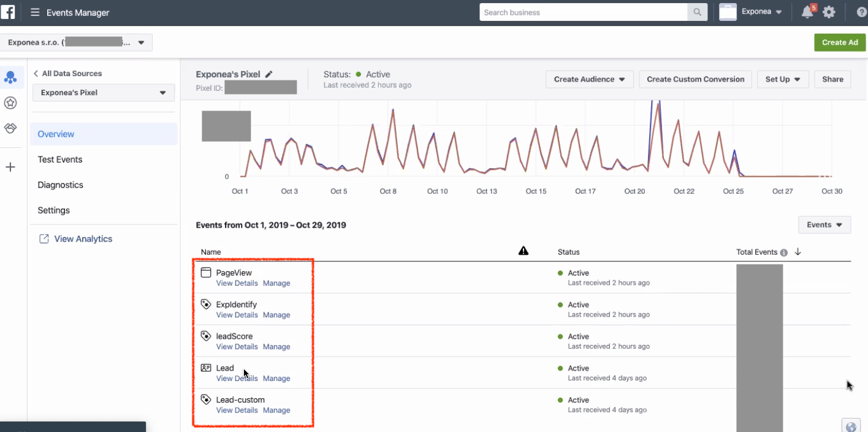Open the settings gear in top bar

(829, 12)
